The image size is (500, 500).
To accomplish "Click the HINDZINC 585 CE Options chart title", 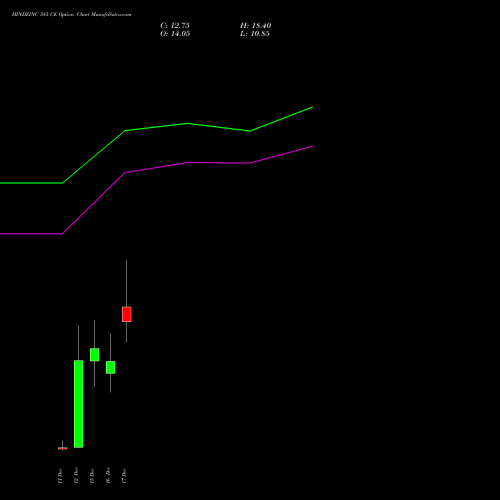I will [x=71, y=15].
